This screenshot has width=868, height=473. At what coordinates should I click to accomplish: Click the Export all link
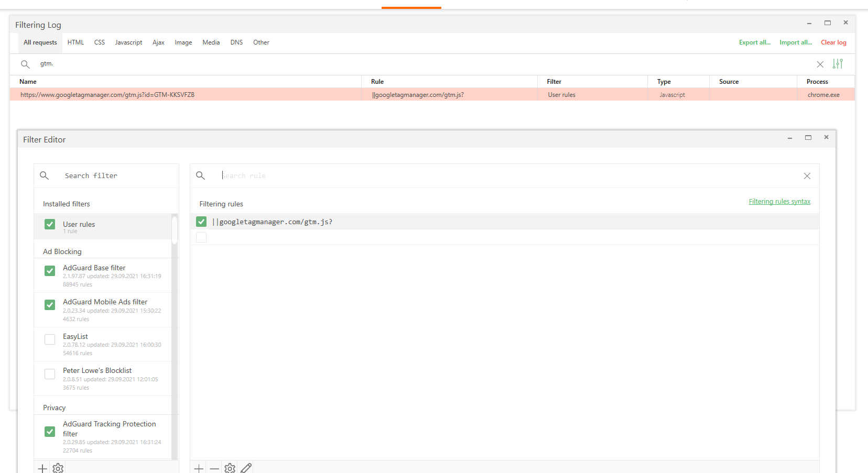(754, 42)
